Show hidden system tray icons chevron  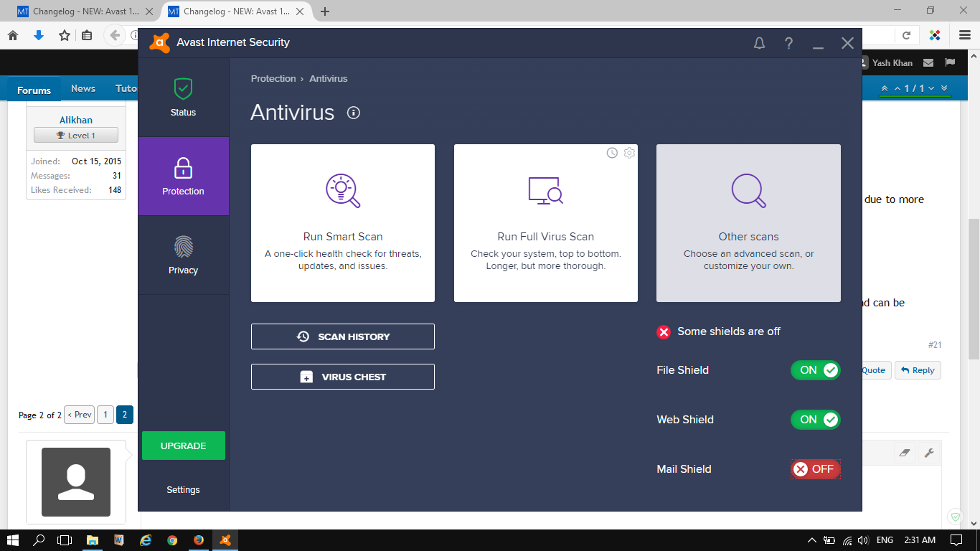point(812,540)
